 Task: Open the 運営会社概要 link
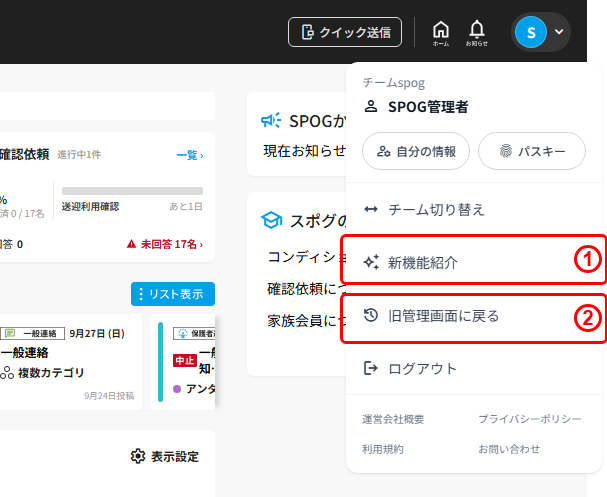coord(393,419)
